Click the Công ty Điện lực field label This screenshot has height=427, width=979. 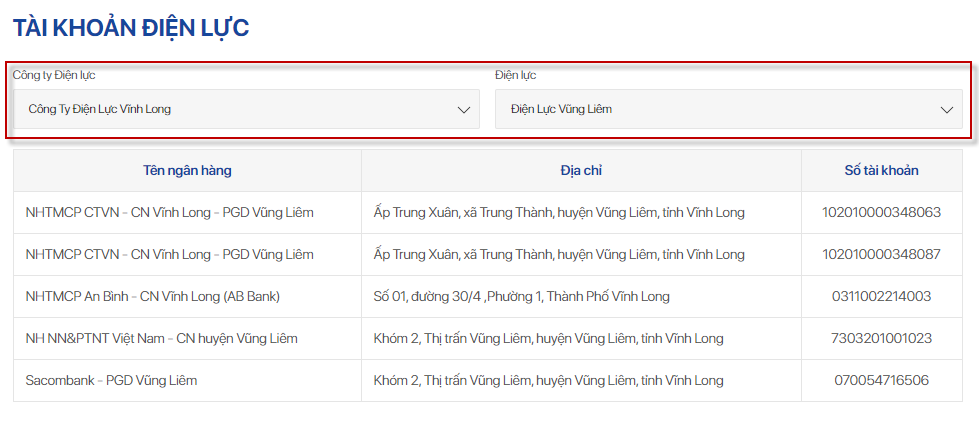coord(54,75)
